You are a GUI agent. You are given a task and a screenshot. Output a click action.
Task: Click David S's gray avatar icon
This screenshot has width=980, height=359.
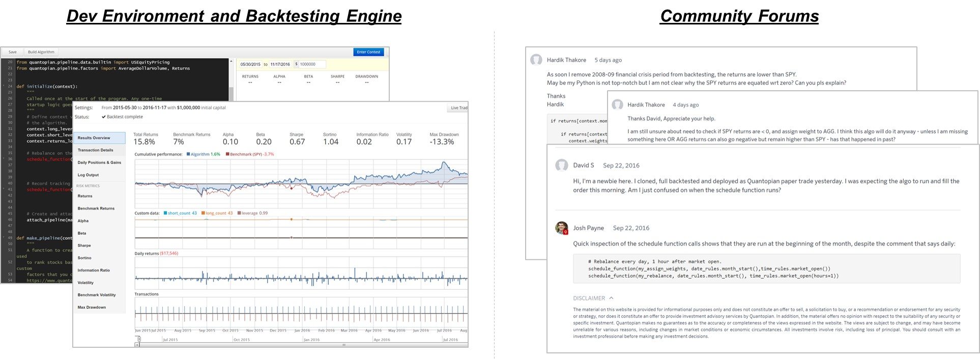561,165
